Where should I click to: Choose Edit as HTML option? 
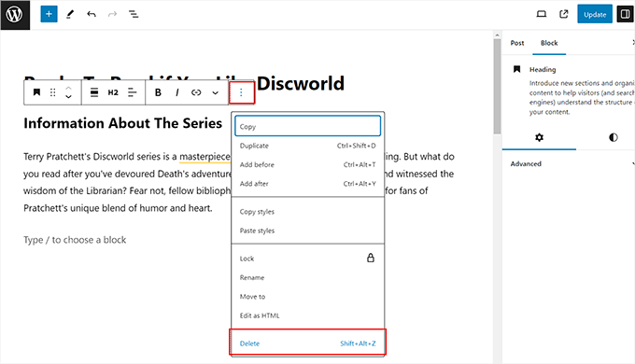(307, 315)
